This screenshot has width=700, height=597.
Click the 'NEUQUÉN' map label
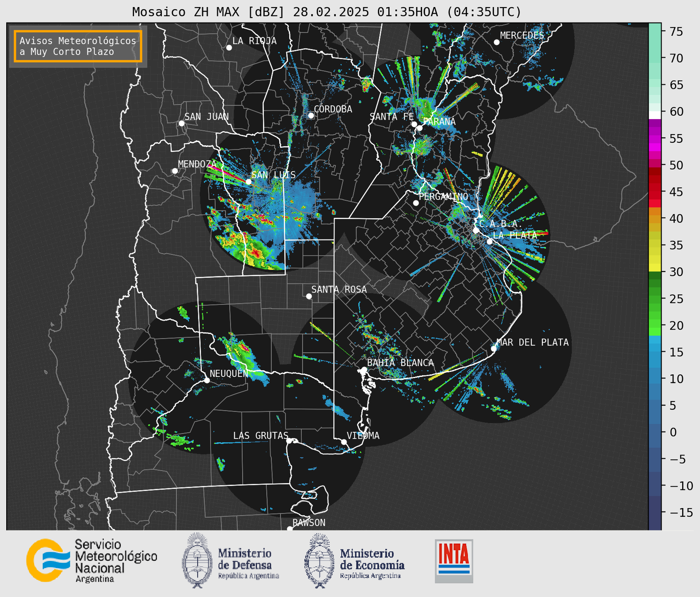(229, 373)
